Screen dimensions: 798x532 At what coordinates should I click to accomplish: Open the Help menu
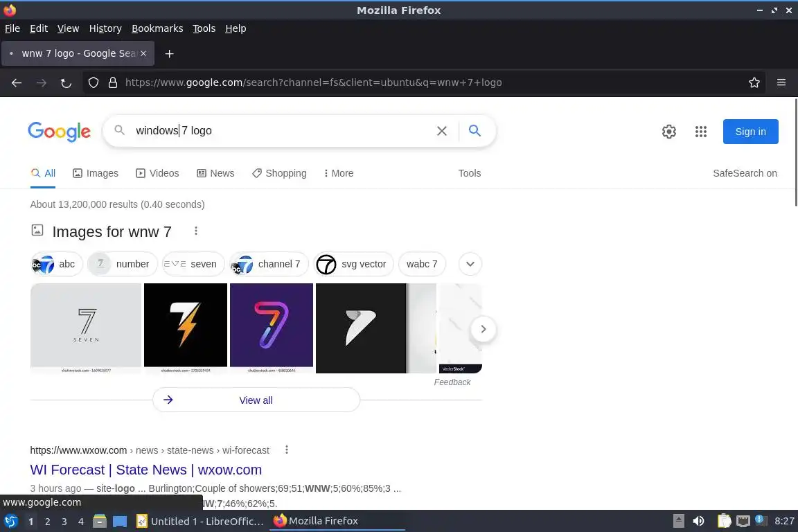(236, 28)
